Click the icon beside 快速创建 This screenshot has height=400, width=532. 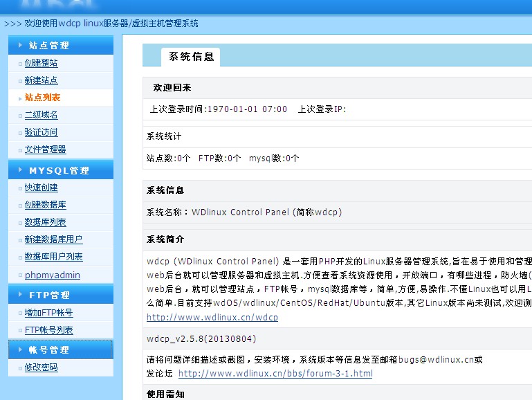point(19,188)
